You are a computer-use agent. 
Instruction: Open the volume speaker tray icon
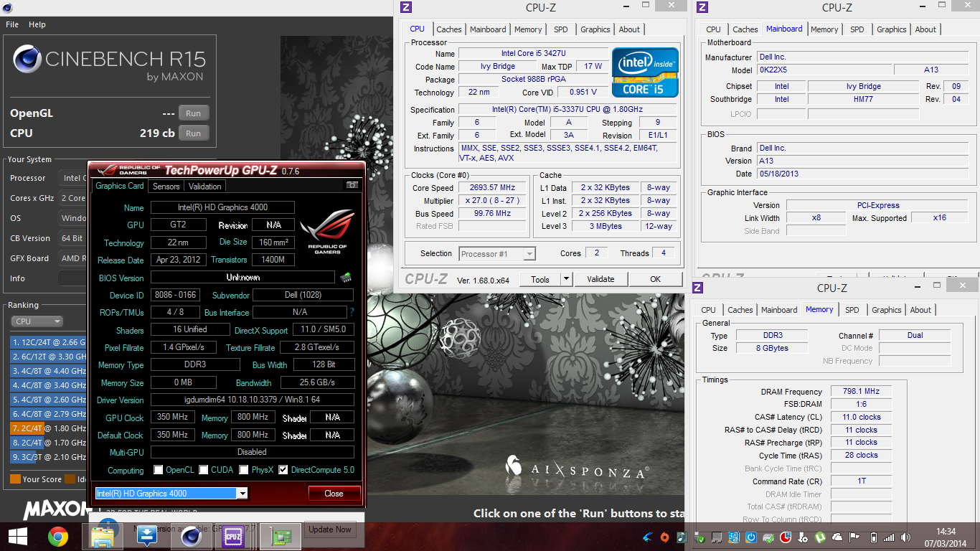point(905,537)
